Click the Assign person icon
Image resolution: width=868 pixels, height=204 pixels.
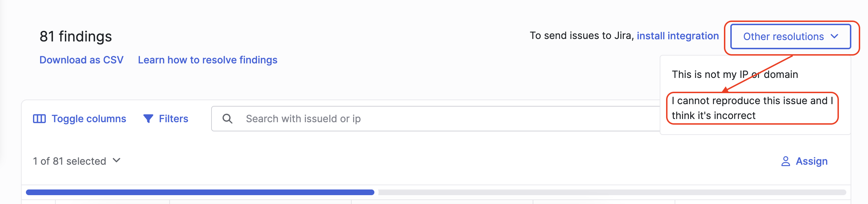tap(786, 161)
